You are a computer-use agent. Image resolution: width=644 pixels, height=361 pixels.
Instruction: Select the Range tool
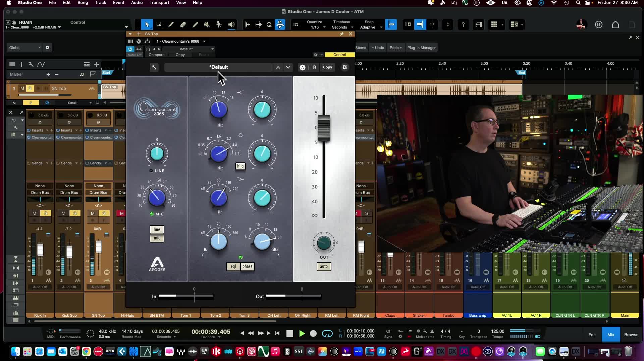coord(159,24)
